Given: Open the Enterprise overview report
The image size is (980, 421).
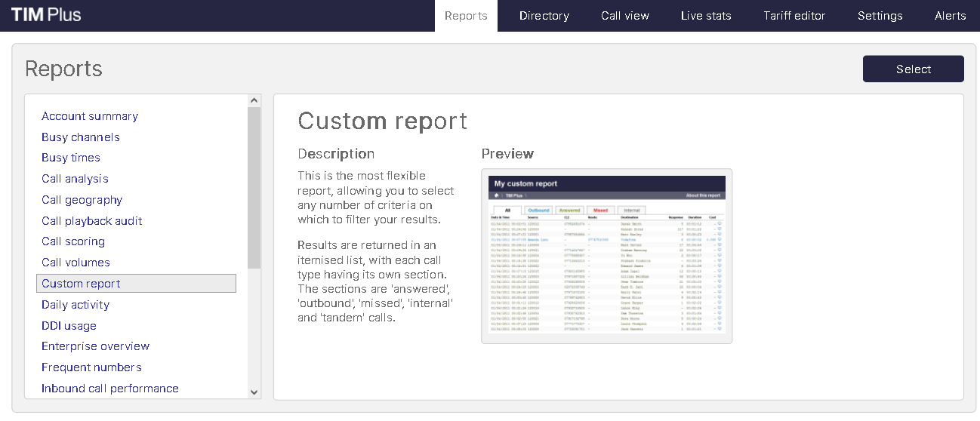Looking at the screenshot, I should coord(95,346).
